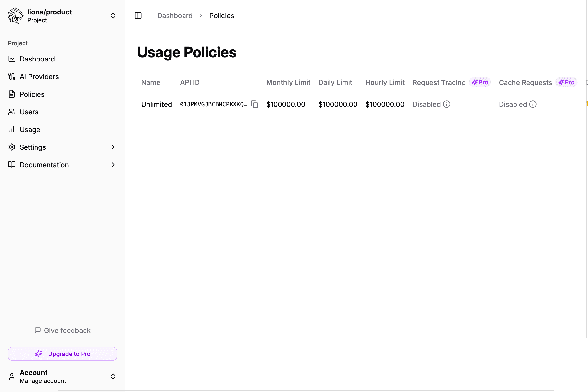
Task: Expand the Settings submenu chevron
Action: coord(113,147)
